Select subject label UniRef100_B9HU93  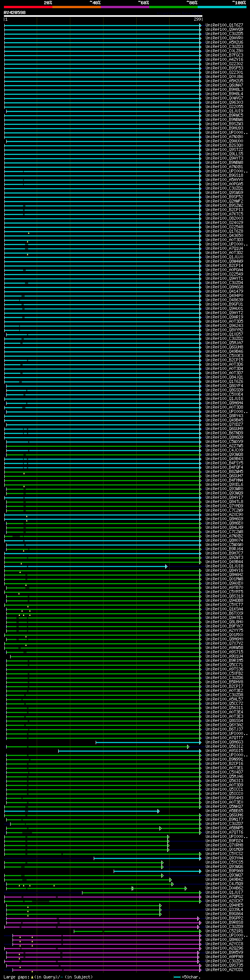pyautogui.click(x=224, y=128)
